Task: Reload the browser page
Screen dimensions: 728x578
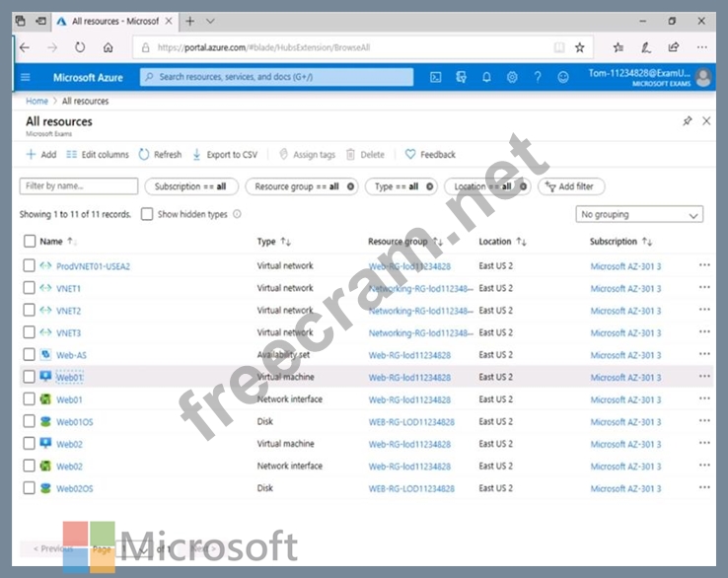Action: point(80,47)
